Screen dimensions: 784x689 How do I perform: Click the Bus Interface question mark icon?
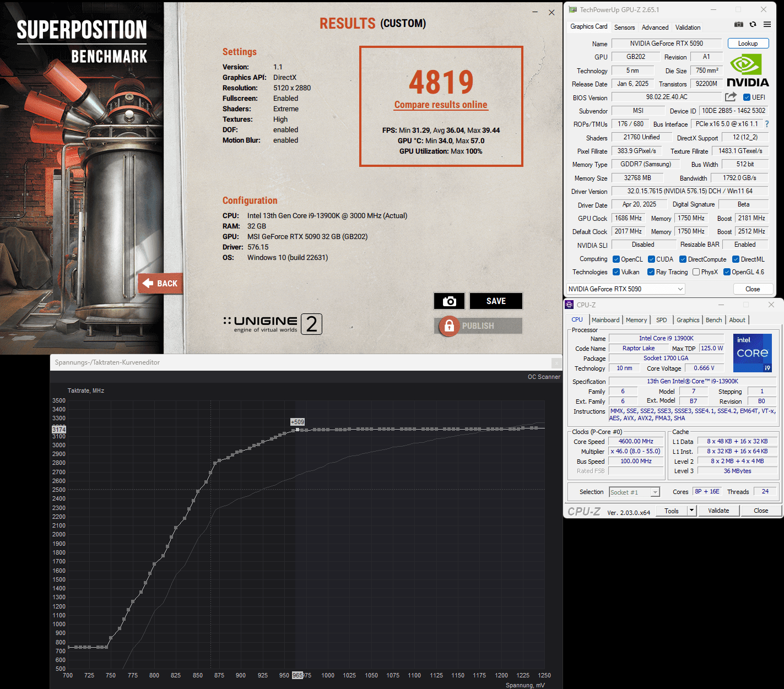tap(767, 124)
